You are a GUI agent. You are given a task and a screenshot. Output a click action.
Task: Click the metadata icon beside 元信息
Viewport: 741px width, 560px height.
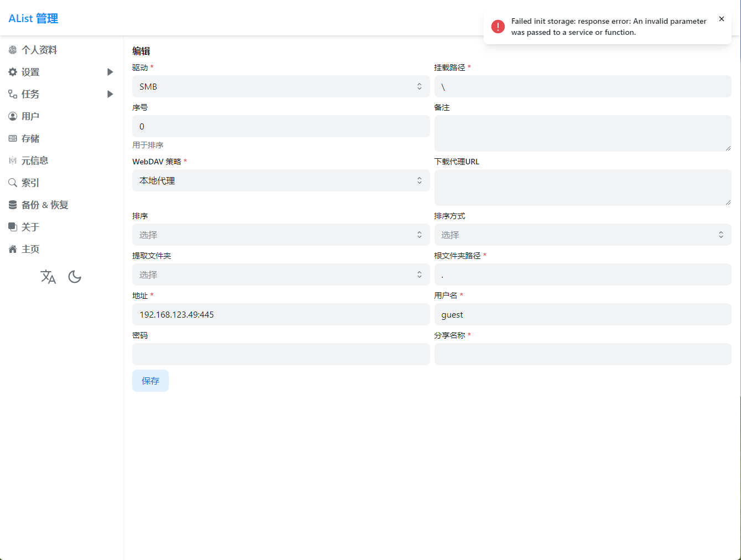click(13, 160)
